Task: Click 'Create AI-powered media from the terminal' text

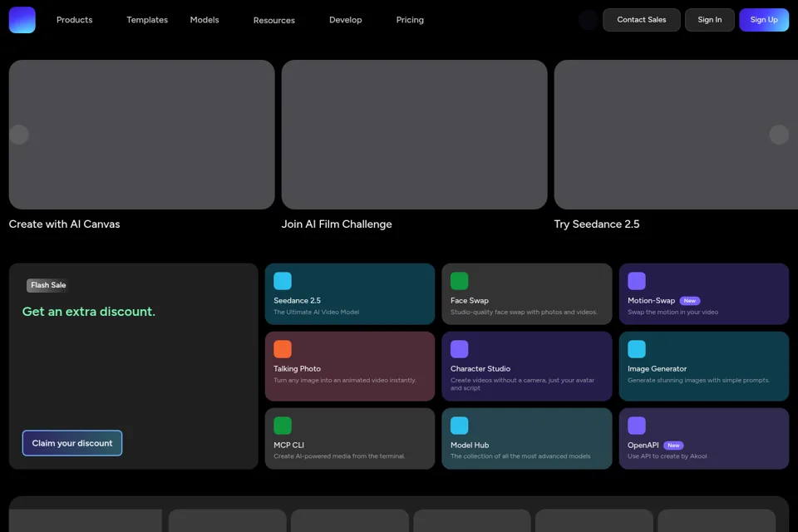Action: [339, 456]
